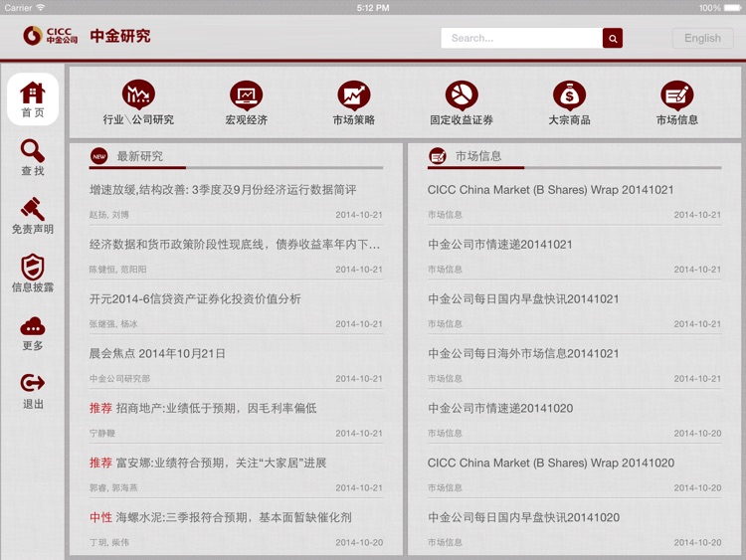Tap the edit icon beside 市场信息 panel title
This screenshot has height=560, width=746.
[438, 156]
